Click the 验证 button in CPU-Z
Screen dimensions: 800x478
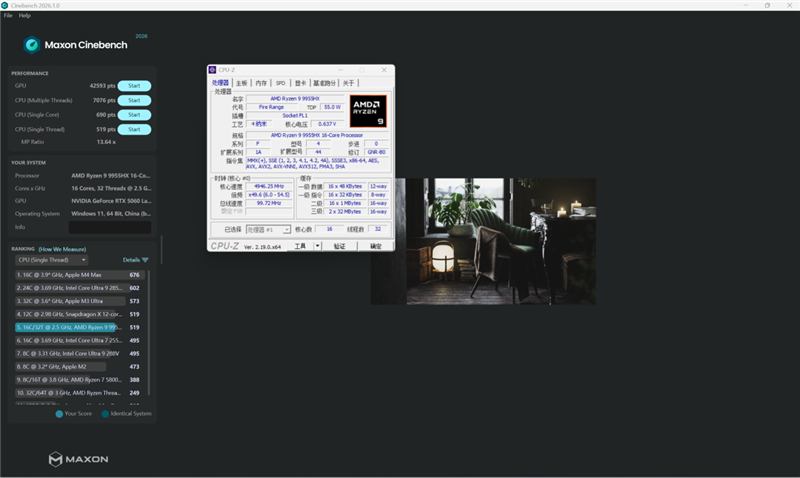(339, 246)
